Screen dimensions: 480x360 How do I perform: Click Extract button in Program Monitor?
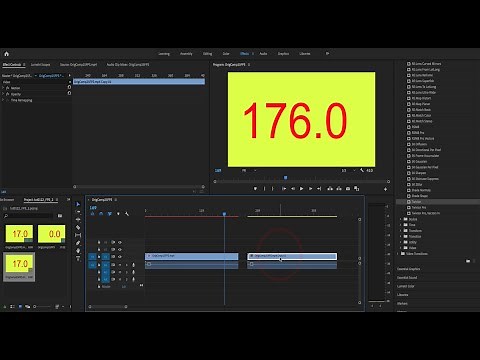[x=339, y=189]
